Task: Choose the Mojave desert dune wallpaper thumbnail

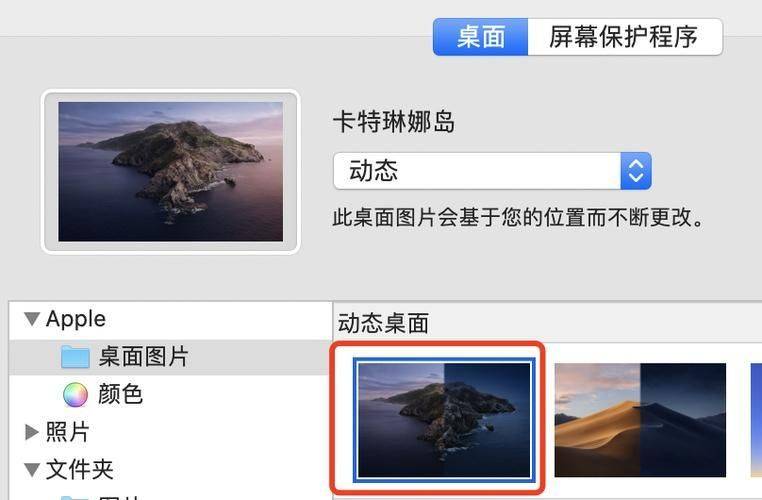Action: pos(640,420)
